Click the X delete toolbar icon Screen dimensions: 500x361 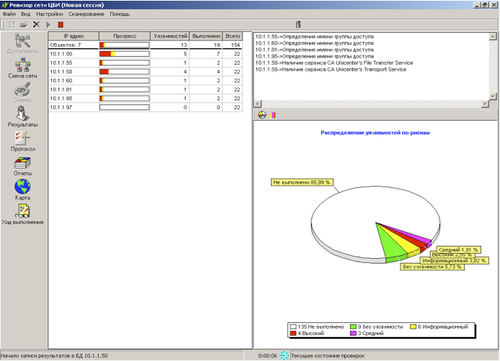tap(36, 24)
